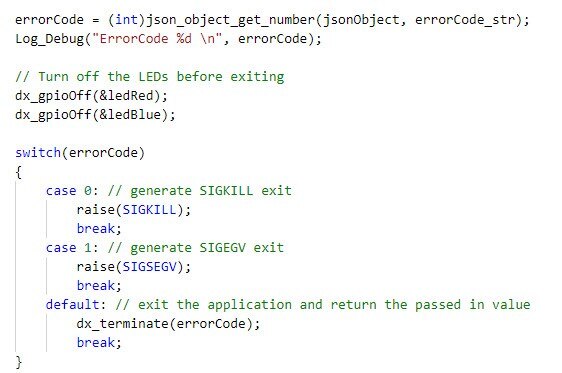Click the 'case 0:' label

point(72,191)
